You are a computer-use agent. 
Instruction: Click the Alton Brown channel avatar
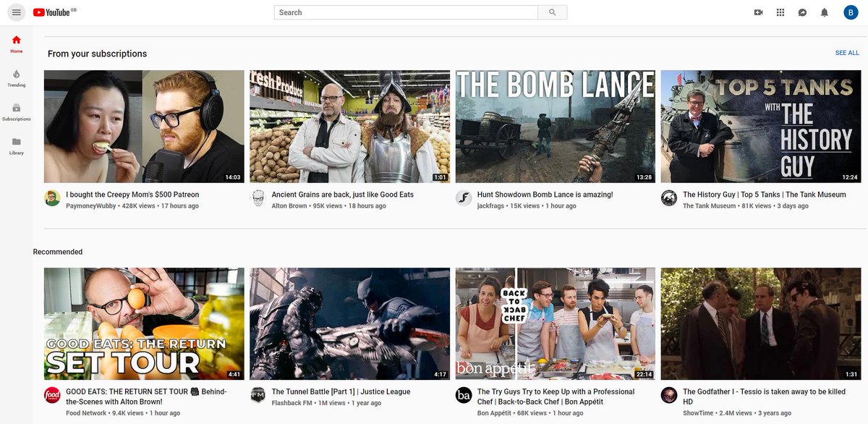(258, 198)
